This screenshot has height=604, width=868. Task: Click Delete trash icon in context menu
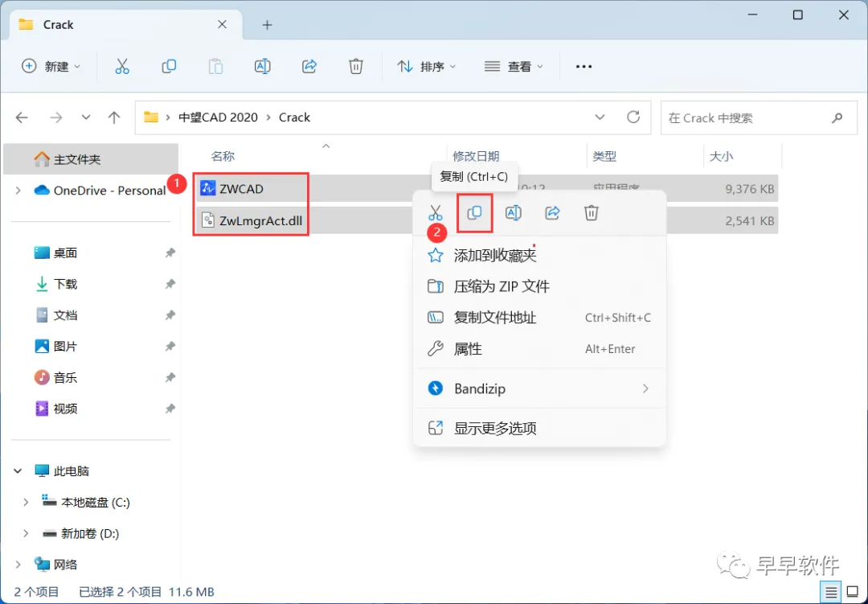point(592,213)
